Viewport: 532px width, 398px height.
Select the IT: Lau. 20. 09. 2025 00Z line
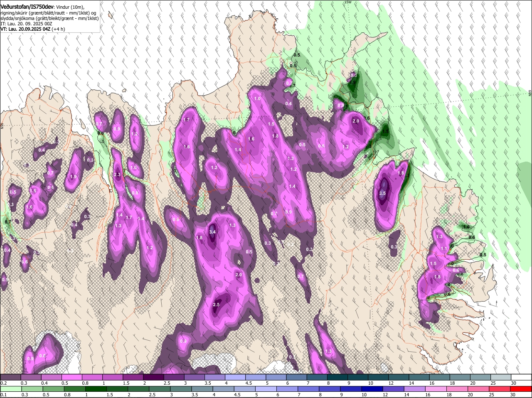(26, 24)
